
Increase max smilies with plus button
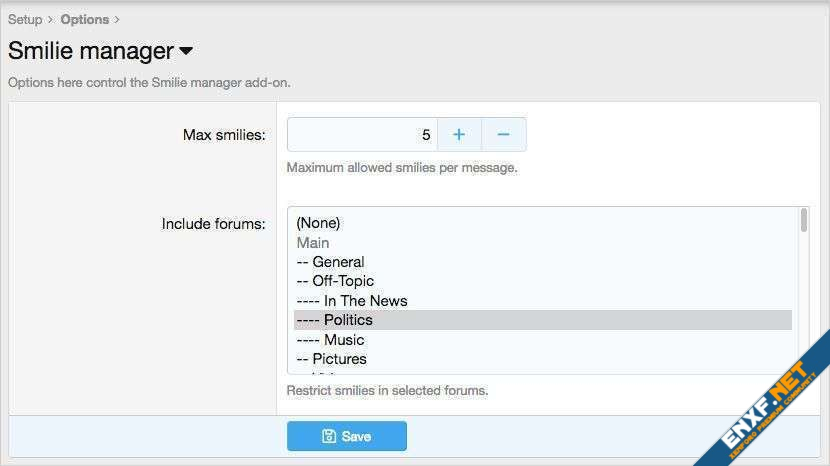click(x=459, y=134)
